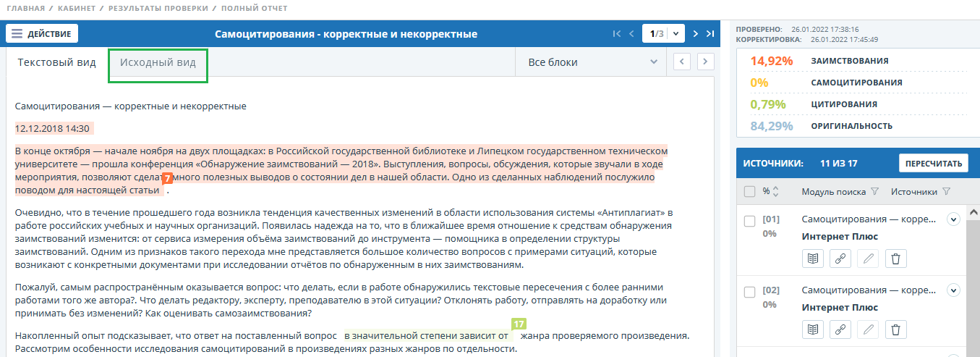Switch to the "Исходный вид" tab
The image size is (980, 357).
(158, 62)
